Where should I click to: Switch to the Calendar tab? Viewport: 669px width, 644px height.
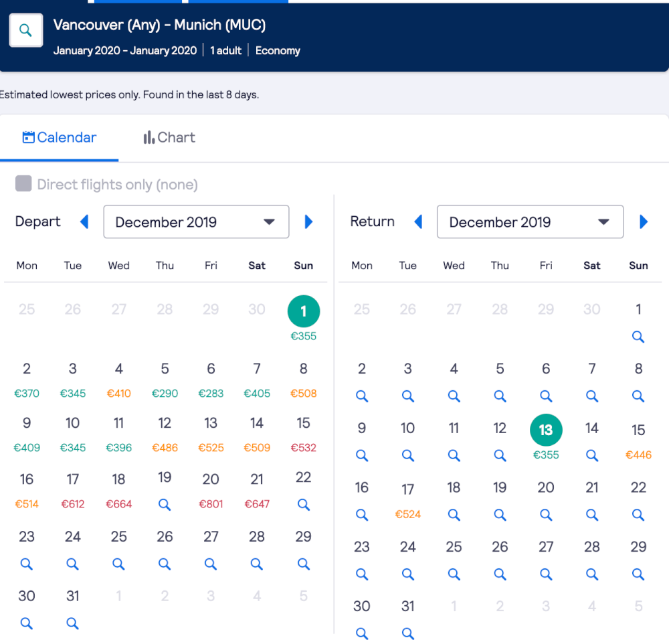pyautogui.click(x=60, y=137)
